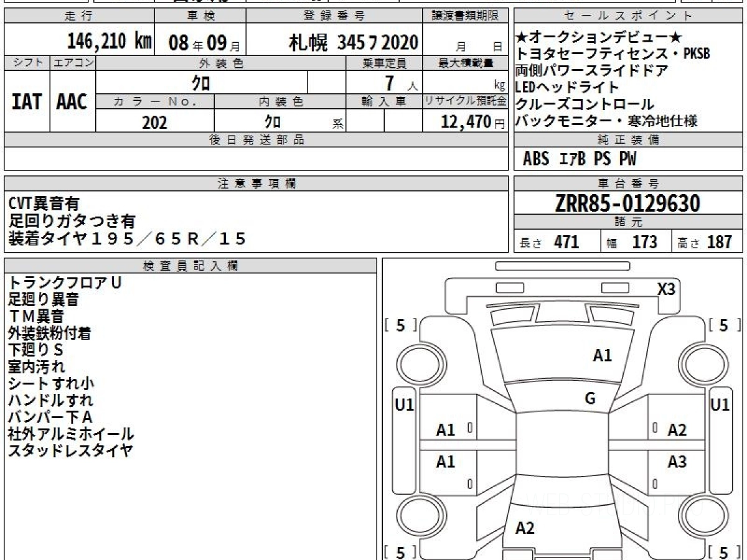Select the 外装鉄粉付着 inspector note
Viewport: 747px width, 560px height.
point(50,333)
